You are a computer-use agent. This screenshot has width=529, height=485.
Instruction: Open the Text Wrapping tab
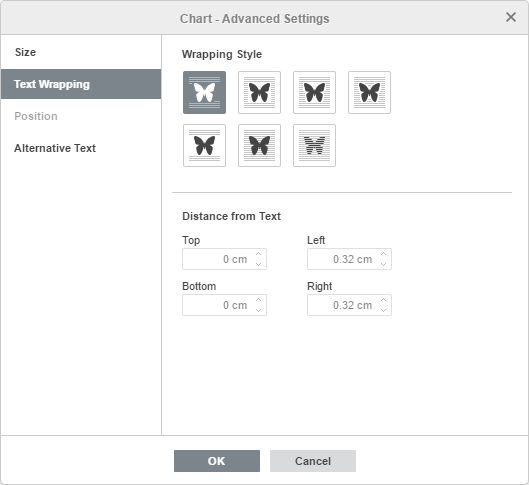pos(81,84)
